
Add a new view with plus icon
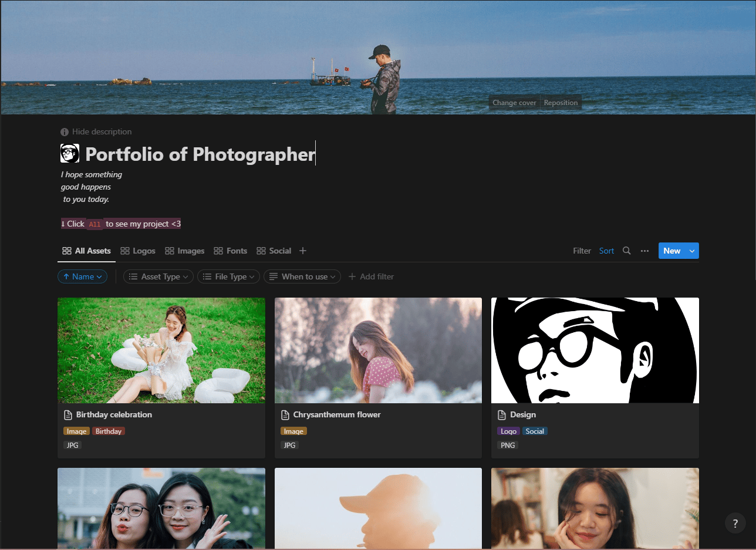tap(303, 251)
